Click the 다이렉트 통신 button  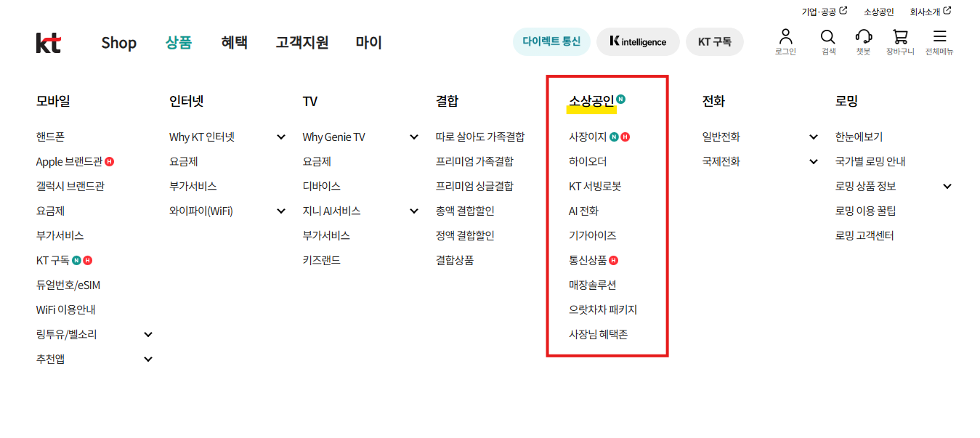(x=551, y=42)
